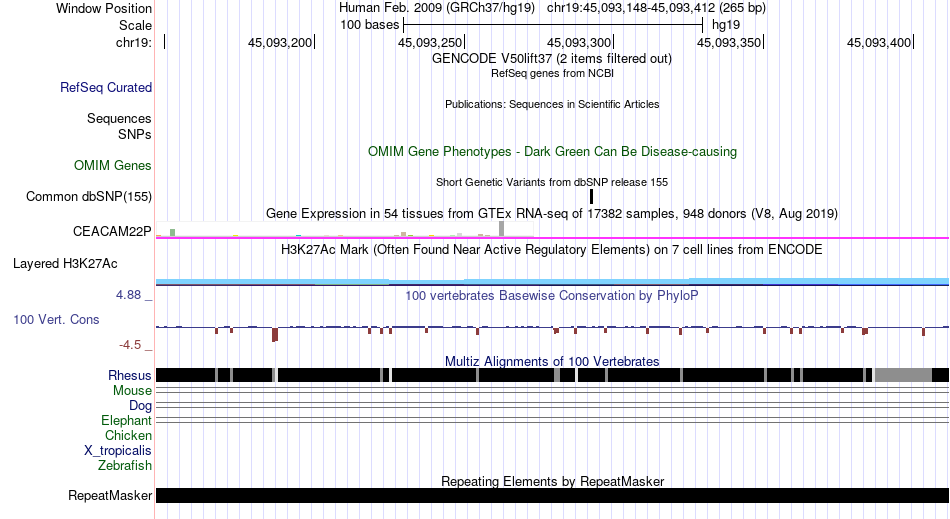The image size is (950, 519).
Task: Click the GTEx Gene Expression track title
Action: point(552,214)
